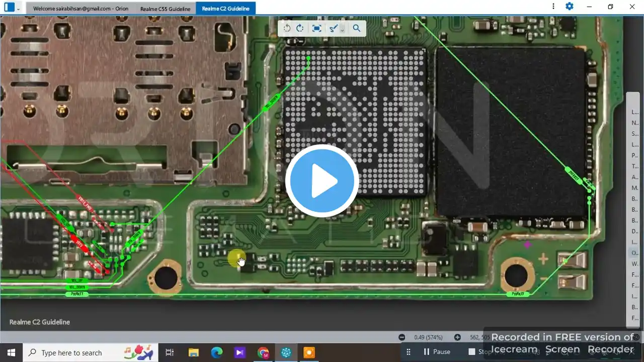Play the video with the center play button

(x=322, y=180)
